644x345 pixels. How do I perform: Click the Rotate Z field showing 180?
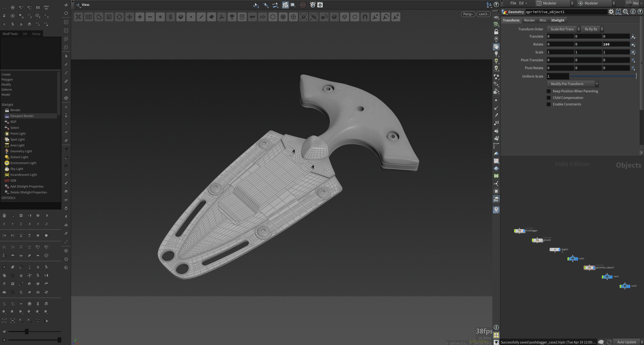point(616,44)
